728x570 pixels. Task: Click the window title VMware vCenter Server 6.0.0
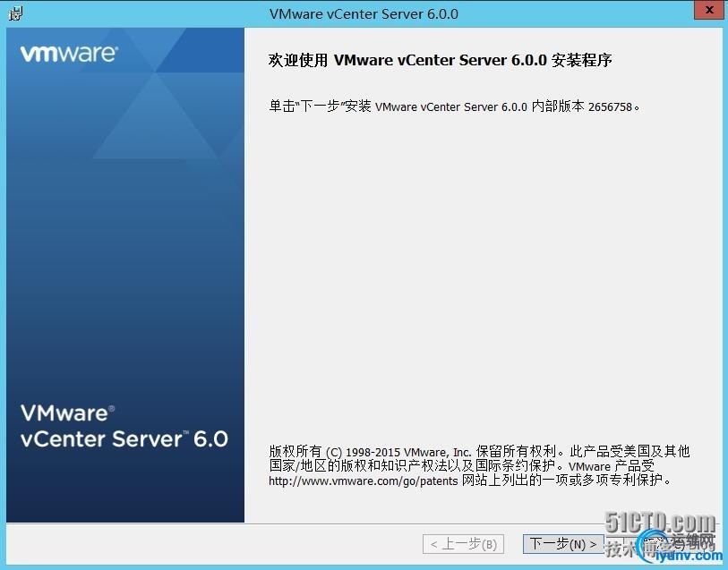coord(364,14)
